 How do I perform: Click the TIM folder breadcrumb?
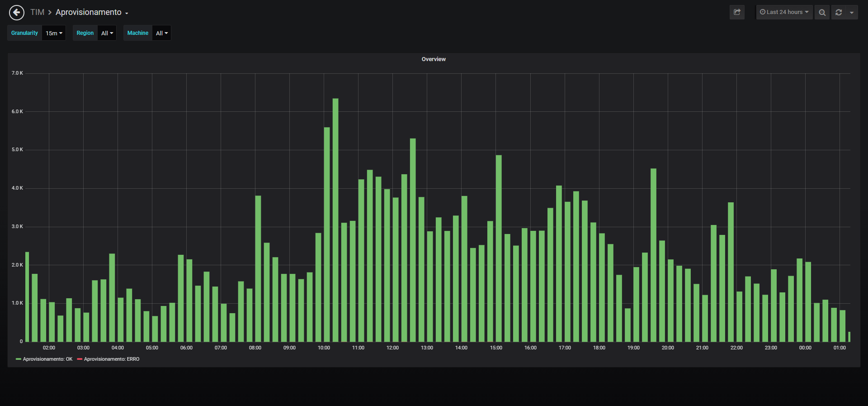click(37, 12)
